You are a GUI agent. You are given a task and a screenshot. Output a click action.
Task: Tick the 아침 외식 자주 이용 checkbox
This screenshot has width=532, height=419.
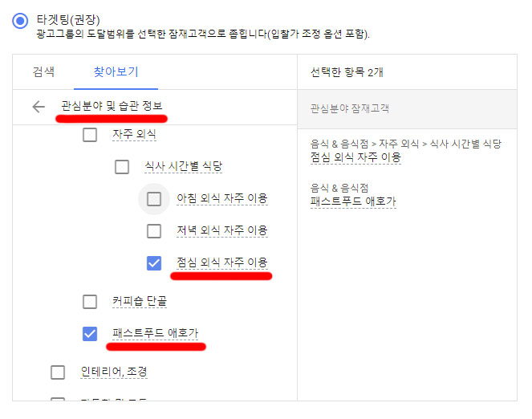pyautogui.click(x=154, y=199)
